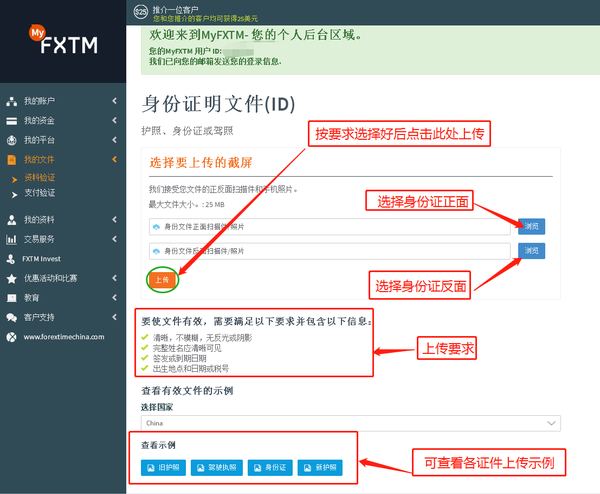Image resolution: width=600 pixels, height=494 pixels.
Task: Expand the 教育 menu chevron
Action: pos(115,297)
